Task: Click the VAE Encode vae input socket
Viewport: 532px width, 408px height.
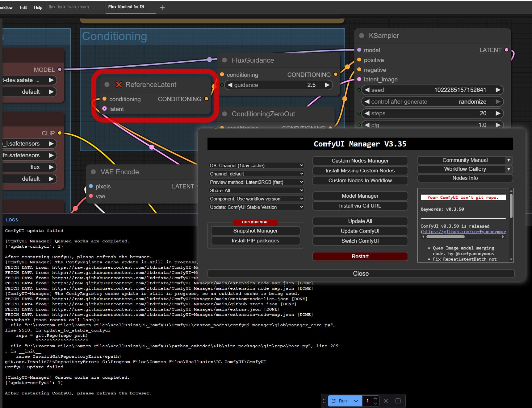Action: coord(91,196)
